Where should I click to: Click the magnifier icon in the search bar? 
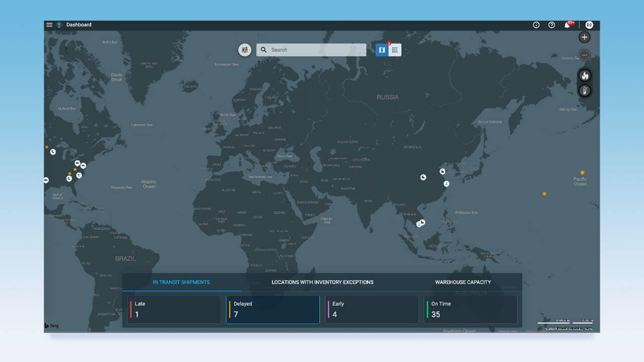tap(264, 50)
